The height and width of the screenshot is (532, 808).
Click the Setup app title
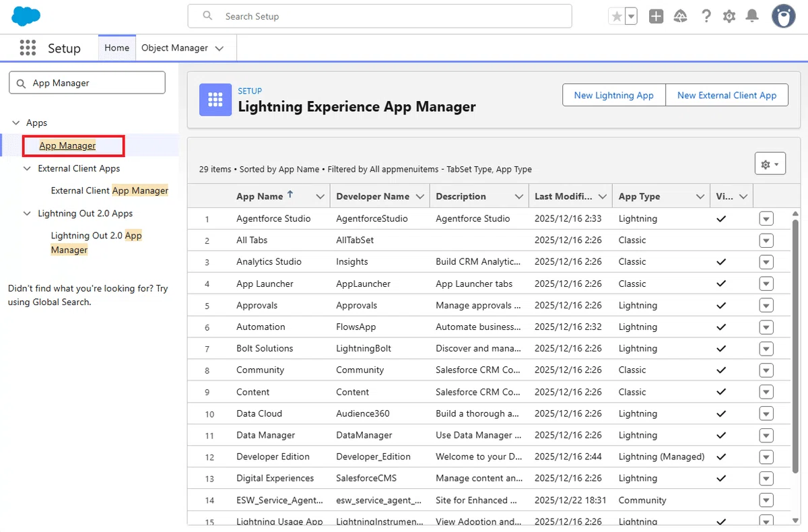[x=64, y=48]
